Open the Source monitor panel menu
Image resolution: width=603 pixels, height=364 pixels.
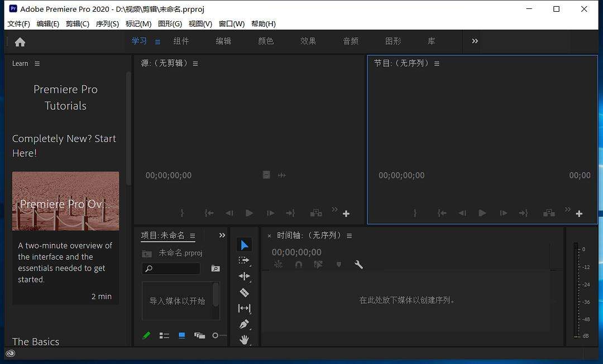point(195,63)
